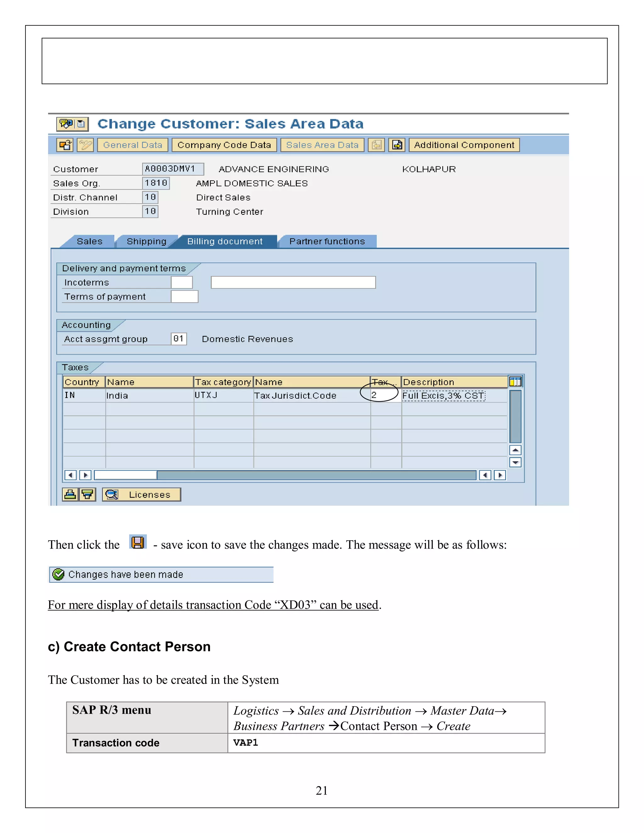Open table column settings grid icon
The height and width of the screenshot is (833, 644).
pyautogui.click(x=515, y=381)
